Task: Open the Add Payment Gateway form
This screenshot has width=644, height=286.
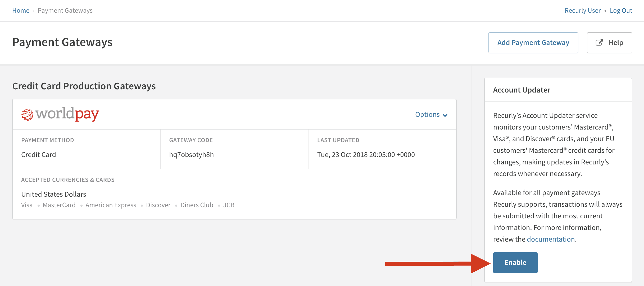Action: pyautogui.click(x=533, y=42)
